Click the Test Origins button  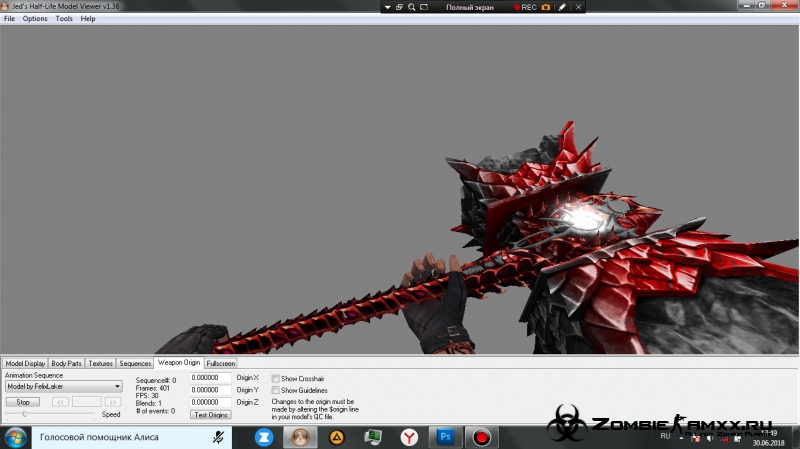(211, 415)
